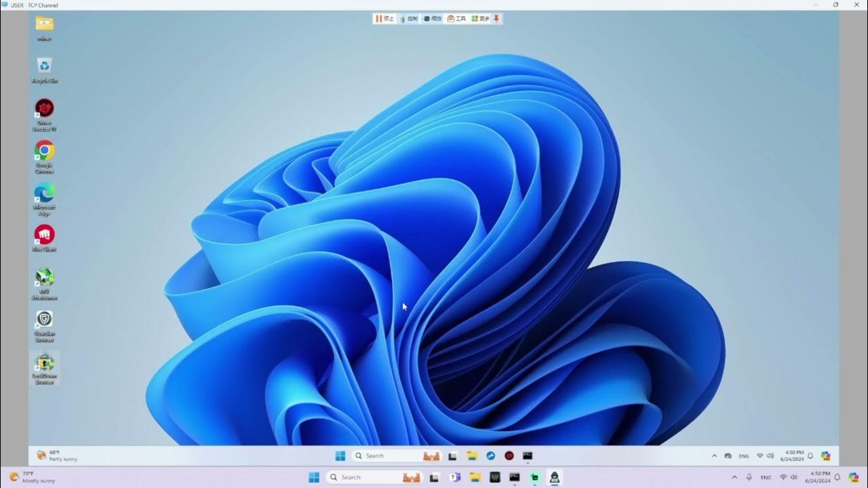Open Guardian Browser desktop shortcut

click(44, 326)
